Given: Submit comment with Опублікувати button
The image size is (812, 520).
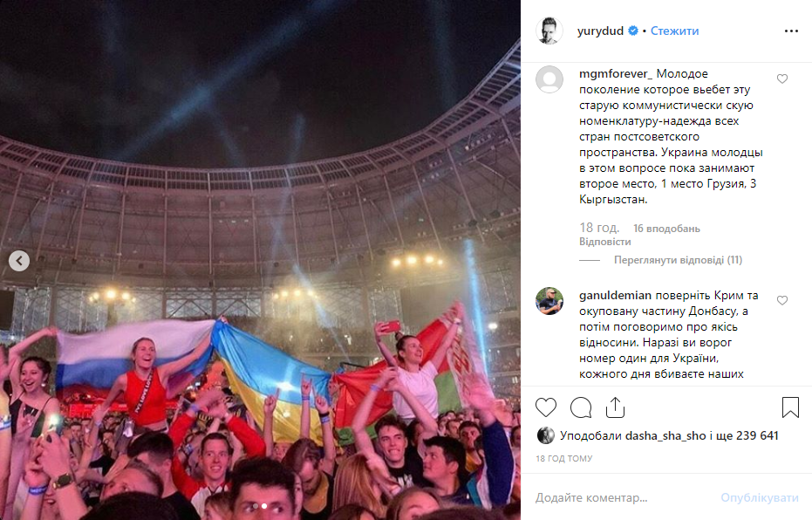Looking at the screenshot, I should pyautogui.click(x=759, y=497).
